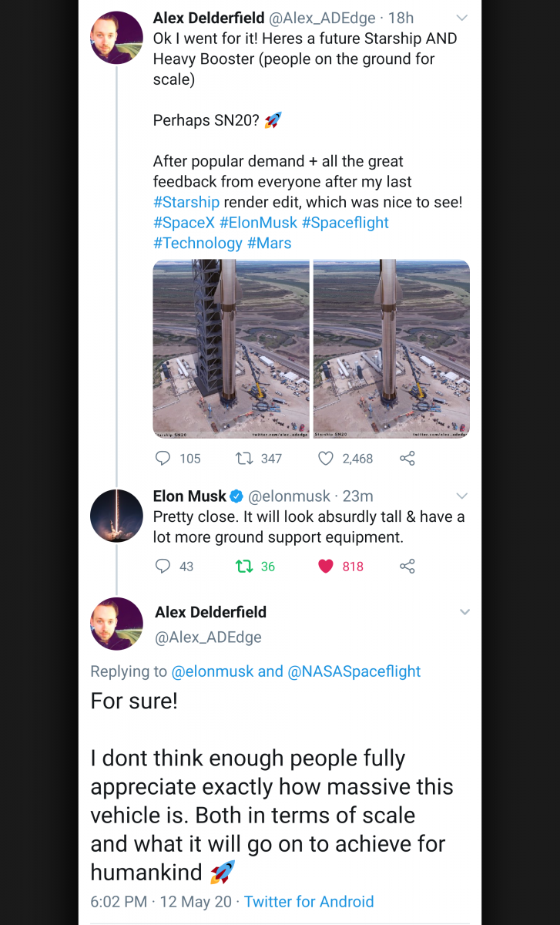The width and height of the screenshot is (560, 925).
Task: Click Elon Musk's blue verified badge
Action: (238, 496)
